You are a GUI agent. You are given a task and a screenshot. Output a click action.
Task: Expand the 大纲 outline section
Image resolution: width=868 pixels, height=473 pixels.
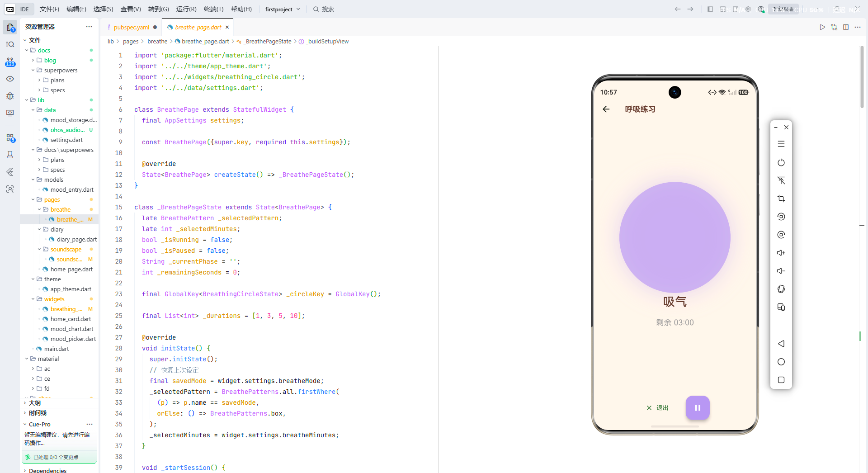[34, 403]
